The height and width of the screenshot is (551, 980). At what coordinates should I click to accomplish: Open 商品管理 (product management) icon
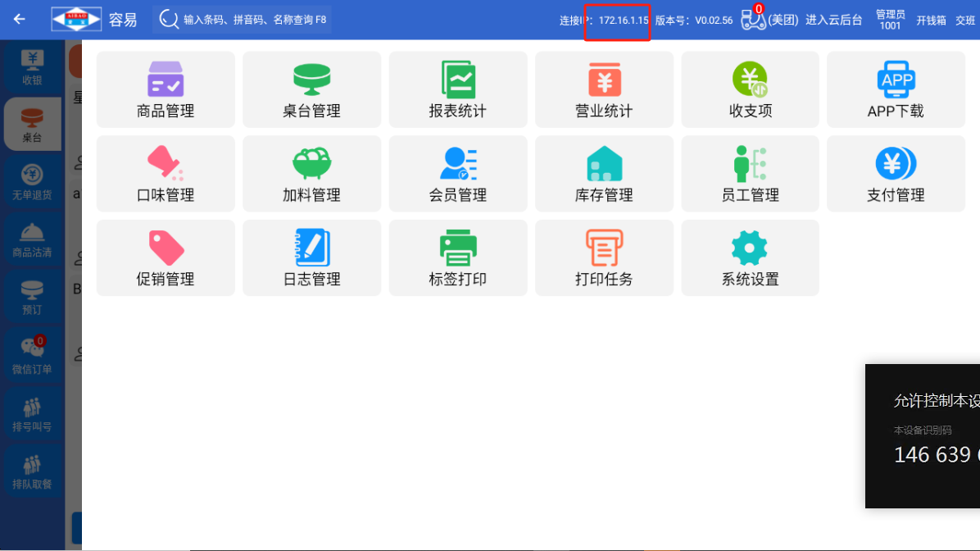coord(166,89)
